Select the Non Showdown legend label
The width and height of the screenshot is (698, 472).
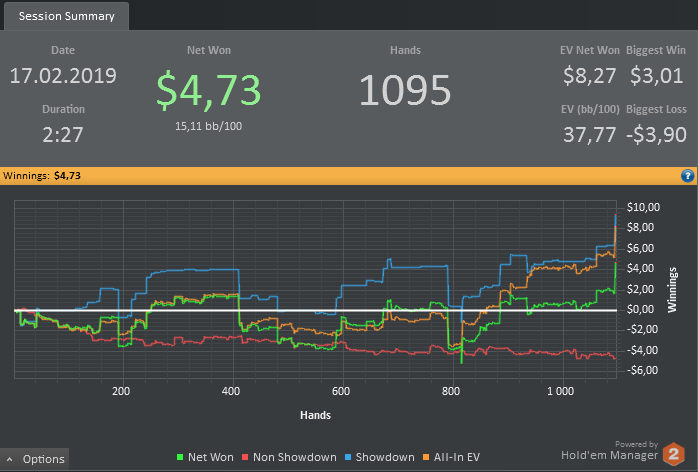tap(295, 457)
